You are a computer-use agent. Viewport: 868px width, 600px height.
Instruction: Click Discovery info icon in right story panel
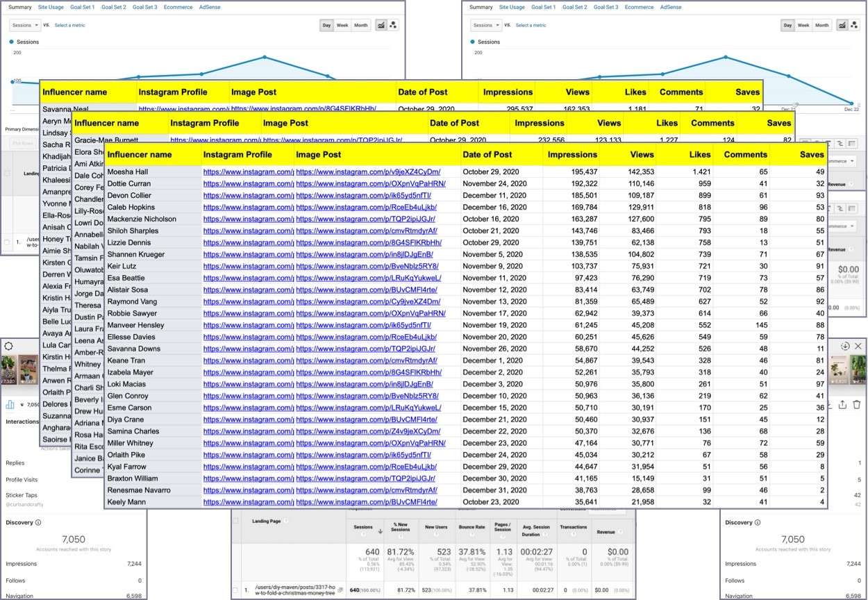point(758,522)
